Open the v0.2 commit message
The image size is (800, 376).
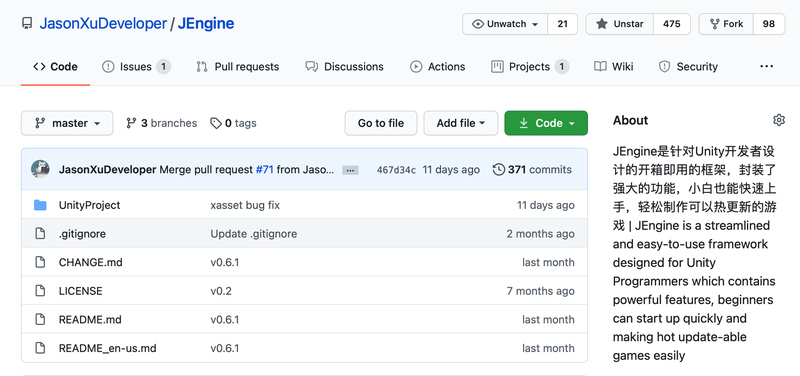(x=221, y=291)
